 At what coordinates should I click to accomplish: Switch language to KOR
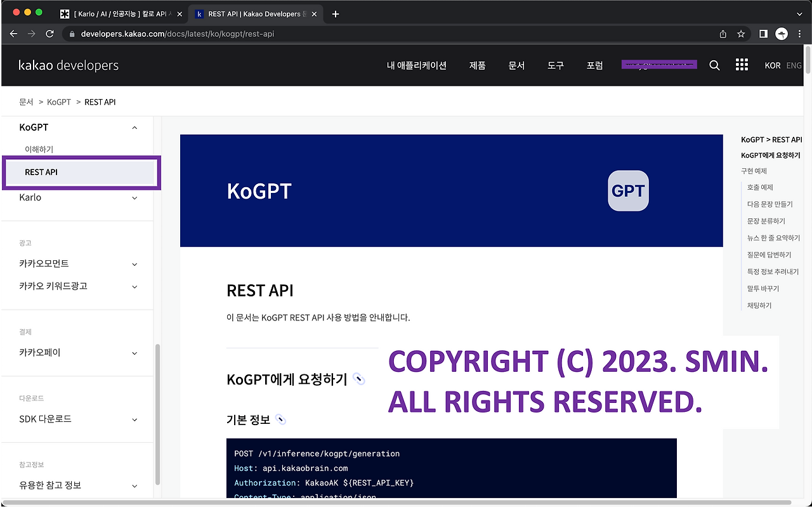tap(773, 65)
